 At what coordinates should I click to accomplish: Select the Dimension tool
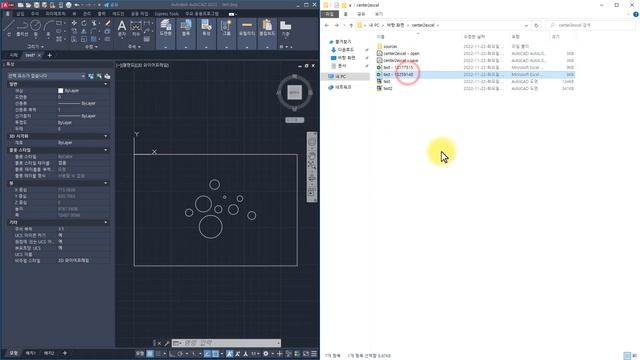(136, 28)
